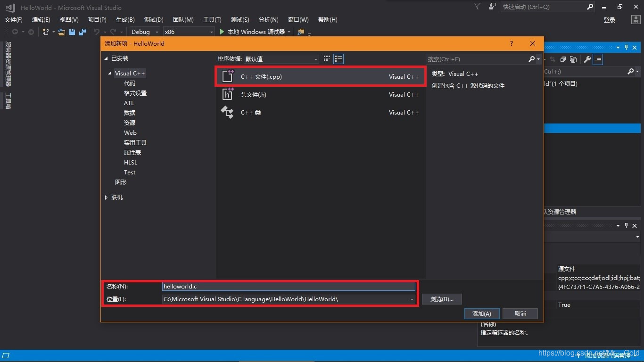Open the x86 platform dropdown
Screen dimensions: 644x362
(x=189, y=32)
